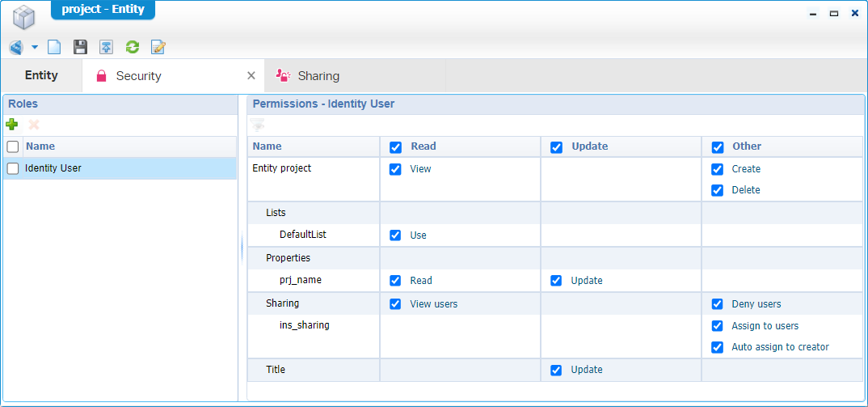Select all roles with Name header checkbox
The height and width of the screenshot is (407, 868).
(13, 146)
